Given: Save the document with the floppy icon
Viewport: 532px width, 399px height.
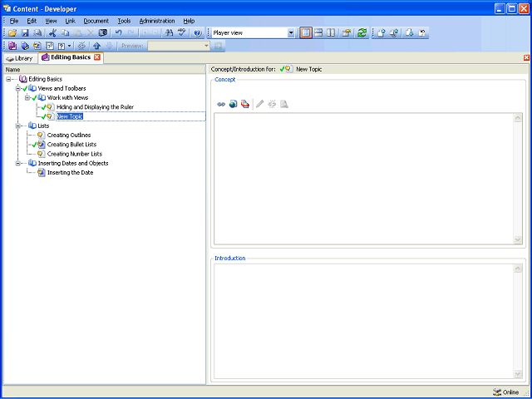Looking at the screenshot, I should point(25,33).
